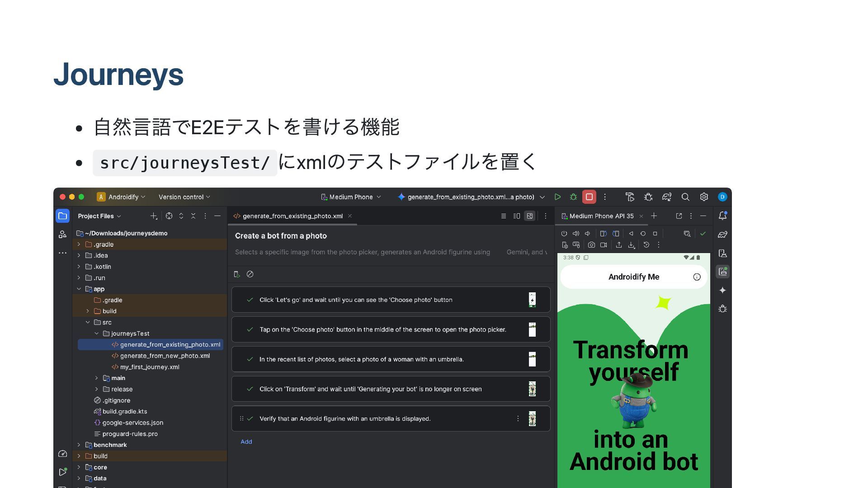Open Androidify project dropdown
Screen dimensions: 868x488
[x=121, y=197]
